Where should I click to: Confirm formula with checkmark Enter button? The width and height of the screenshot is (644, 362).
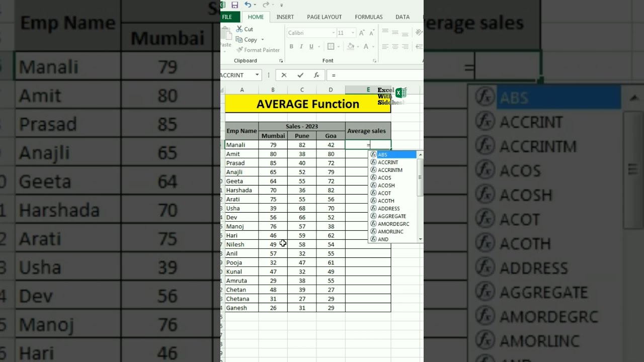click(300, 75)
